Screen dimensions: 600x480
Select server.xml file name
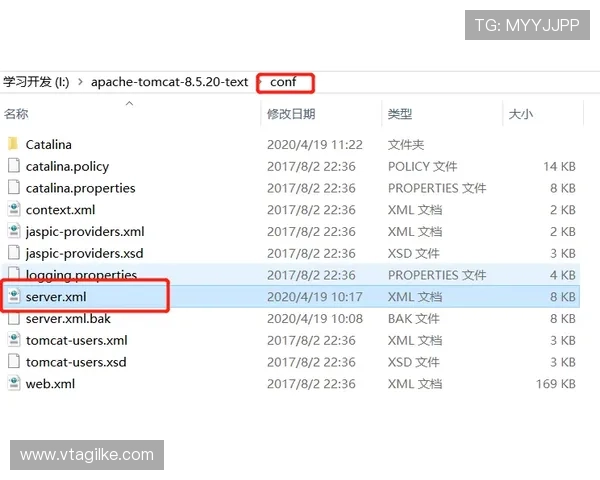tap(56, 297)
